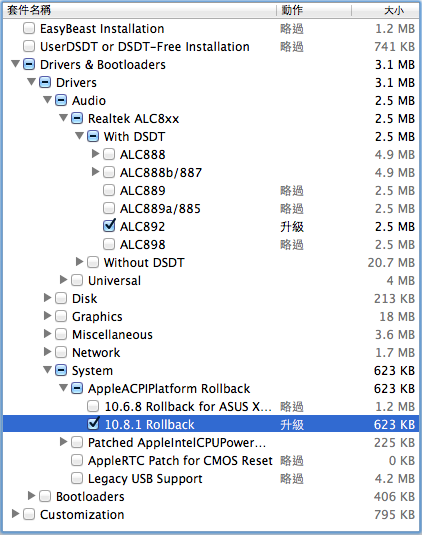Expand the ALC888 node
The image size is (422, 535).
(96, 154)
